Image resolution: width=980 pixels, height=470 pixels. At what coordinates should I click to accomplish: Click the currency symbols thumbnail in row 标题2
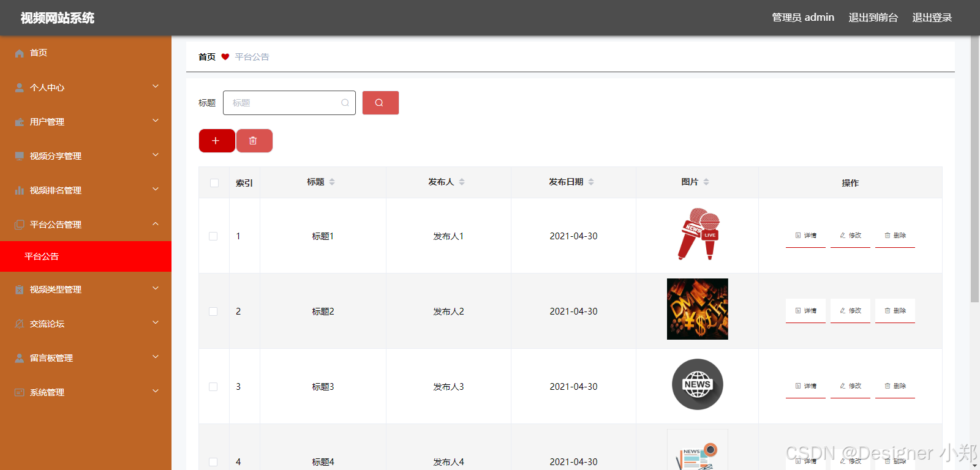[x=698, y=309]
